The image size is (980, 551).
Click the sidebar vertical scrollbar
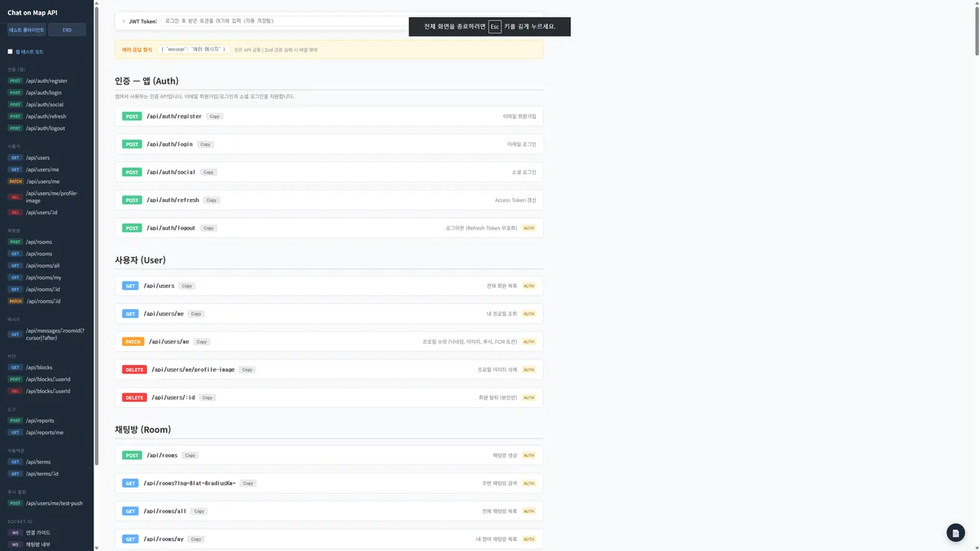96,237
